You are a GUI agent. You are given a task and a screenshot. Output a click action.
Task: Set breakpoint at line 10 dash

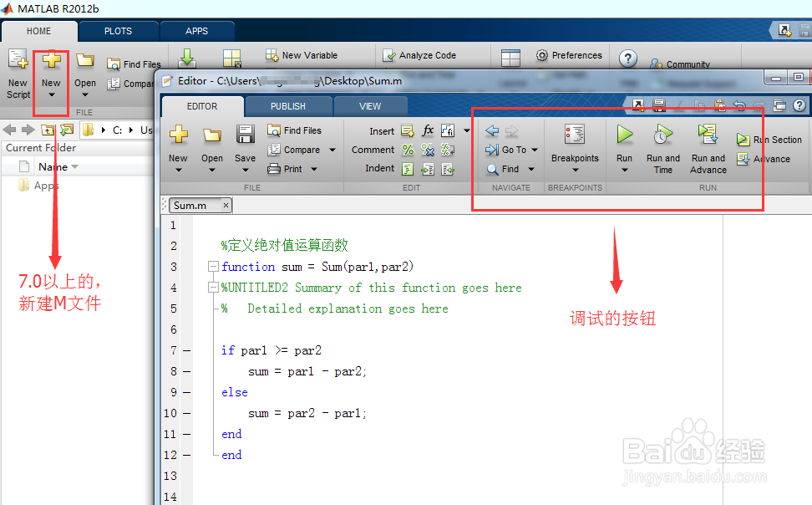187,414
